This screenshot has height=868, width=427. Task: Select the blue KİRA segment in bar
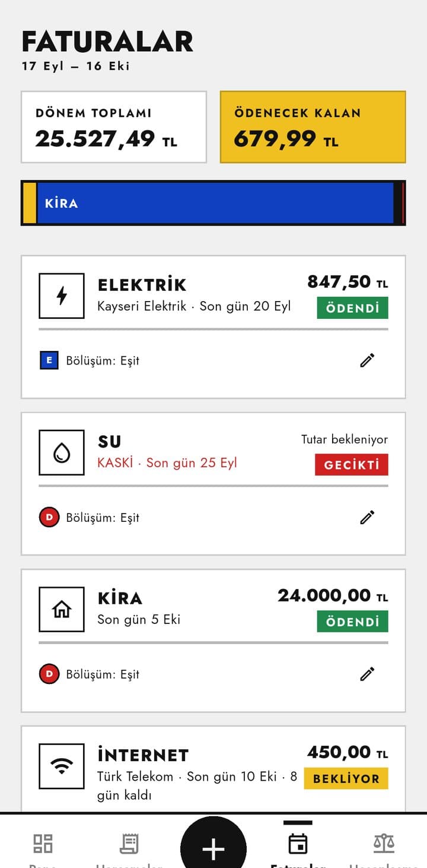pos(215,203)
